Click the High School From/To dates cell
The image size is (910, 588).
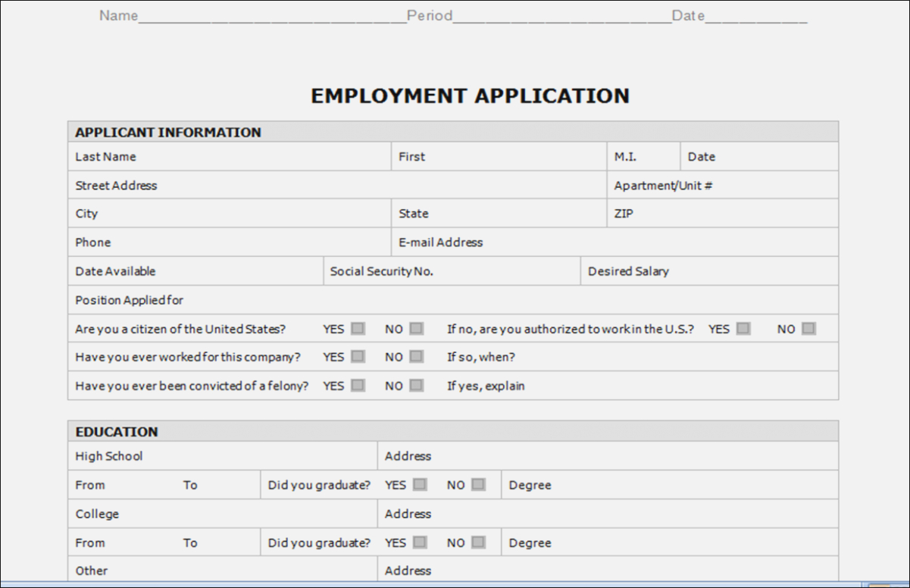164,484
